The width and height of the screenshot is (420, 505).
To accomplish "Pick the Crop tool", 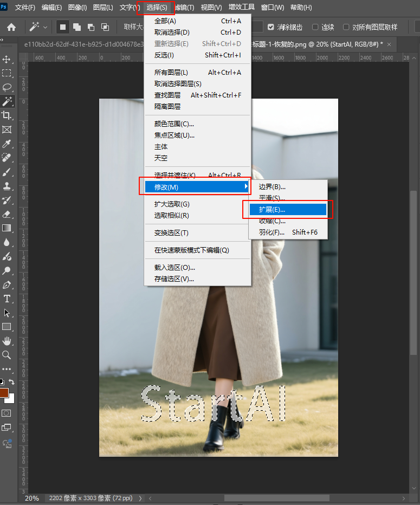I will [x=7, y=115].
